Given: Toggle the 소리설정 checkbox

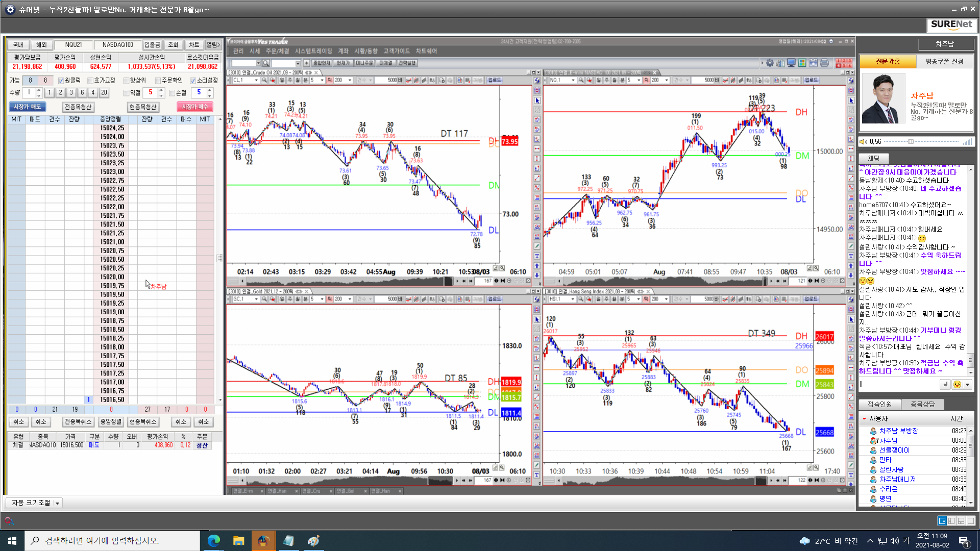Looking at the screenshot, I should pyautogui.click(x=193, y=81).
